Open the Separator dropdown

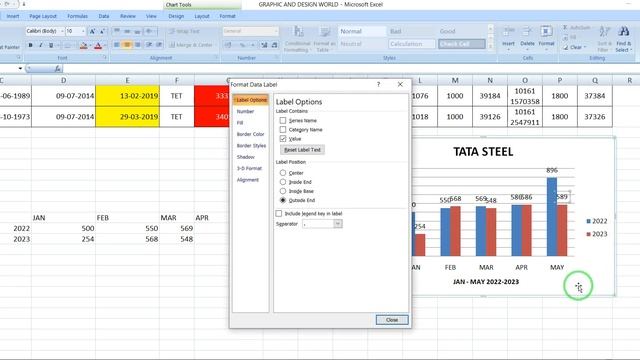(x=338, y=224)
